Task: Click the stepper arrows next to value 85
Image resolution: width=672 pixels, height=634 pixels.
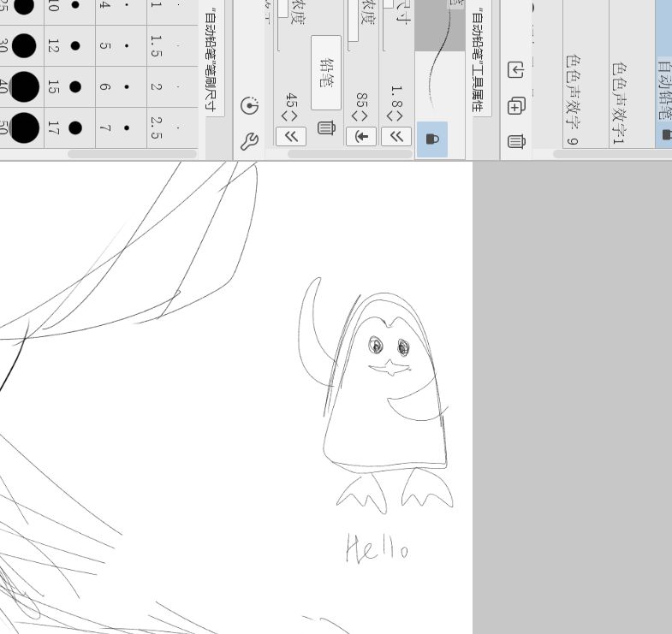Action: tap(360, 116)
